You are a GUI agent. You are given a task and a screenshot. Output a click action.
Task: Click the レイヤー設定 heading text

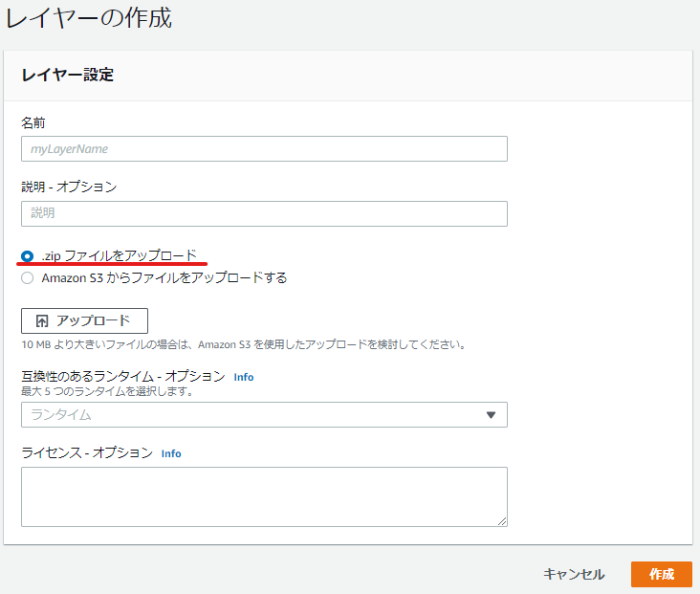pos(67,75)
